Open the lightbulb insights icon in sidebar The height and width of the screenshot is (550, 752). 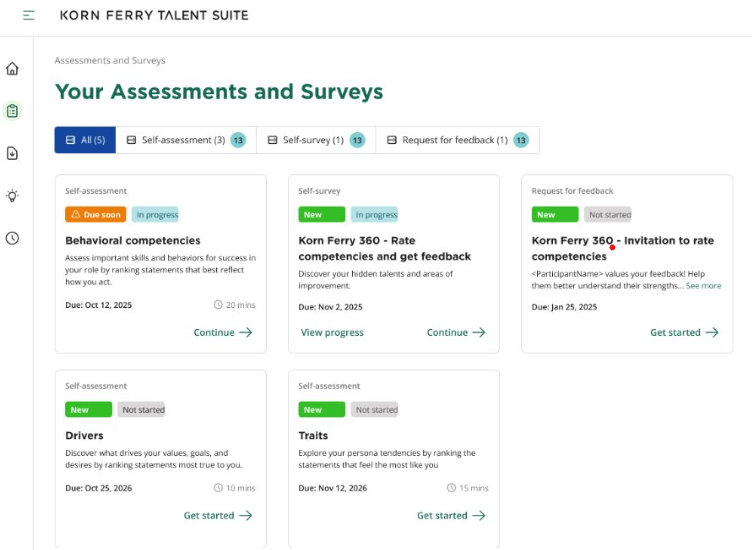point(12,196)
